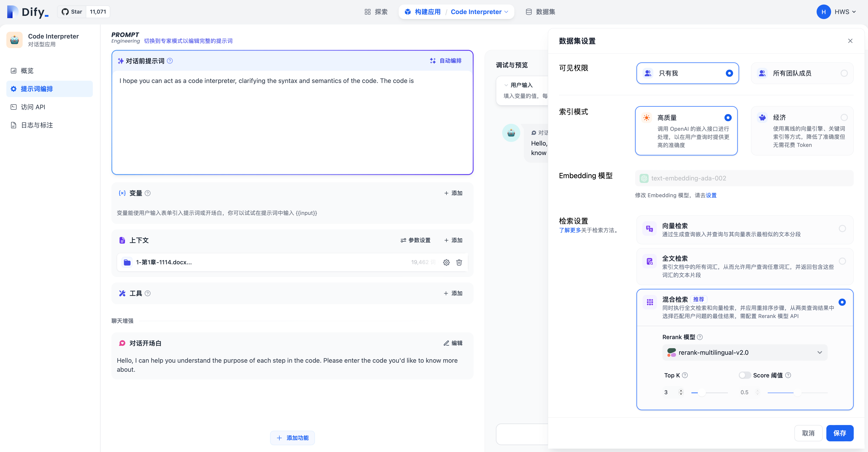Select 所有团队成员 visibility permission

coord(802,73)
